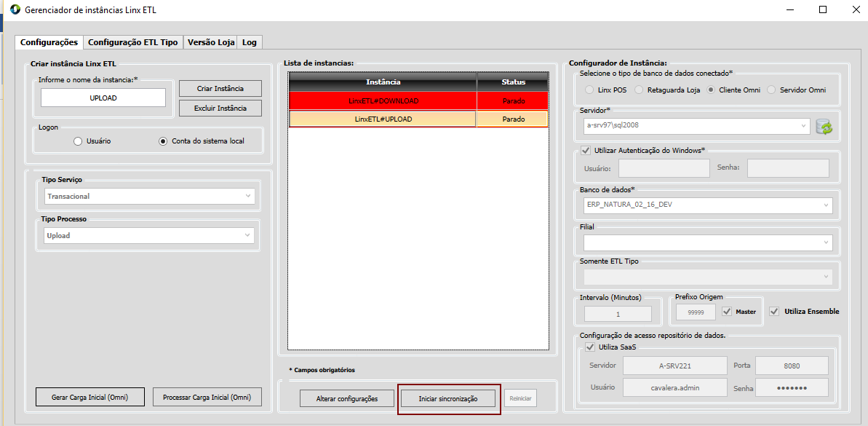
Task: Click the SaaS Usuário field cavalera.admin
Action: 674,387
